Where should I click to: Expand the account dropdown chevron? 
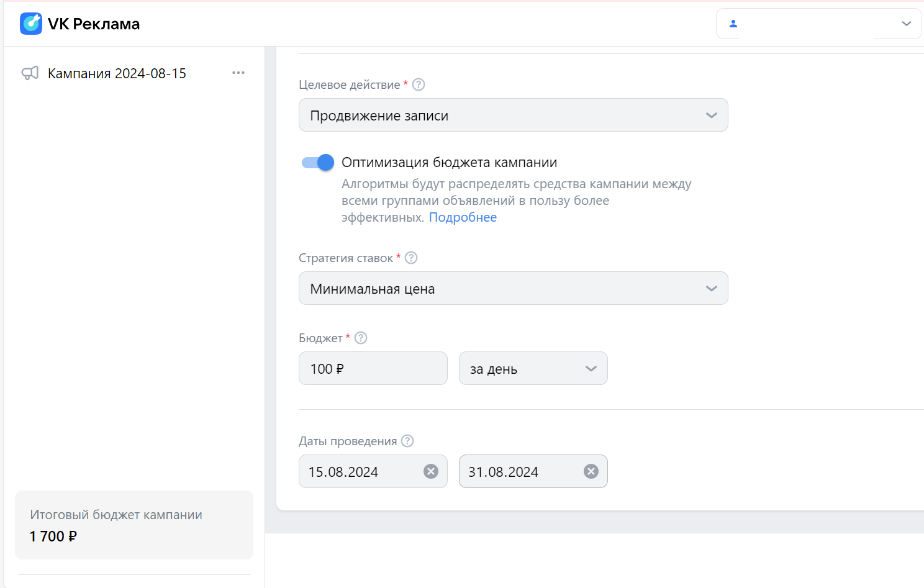click(907, 24)
